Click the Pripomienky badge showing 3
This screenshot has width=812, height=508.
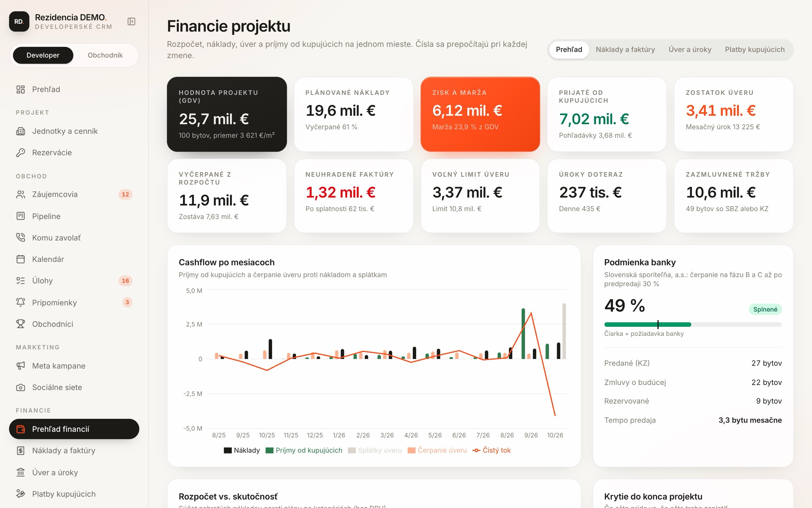click(127, 302)
